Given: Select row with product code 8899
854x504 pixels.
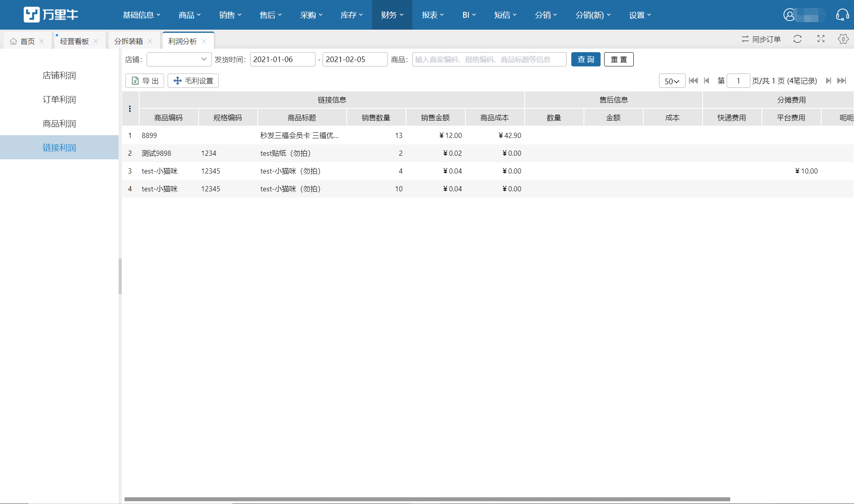Looking at the screenshot, I should pyautogui.click(x=488, y=135).
